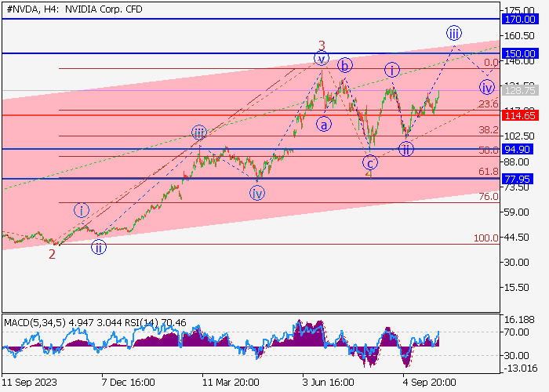The width and height of the screenshot is (549, 392).
Task: Select the blue 170.00 price level tag
Action: (520, 20)
